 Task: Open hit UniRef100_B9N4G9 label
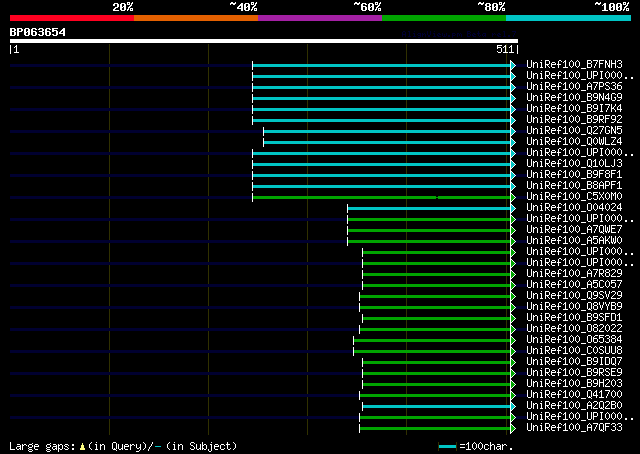pos(574,98)
